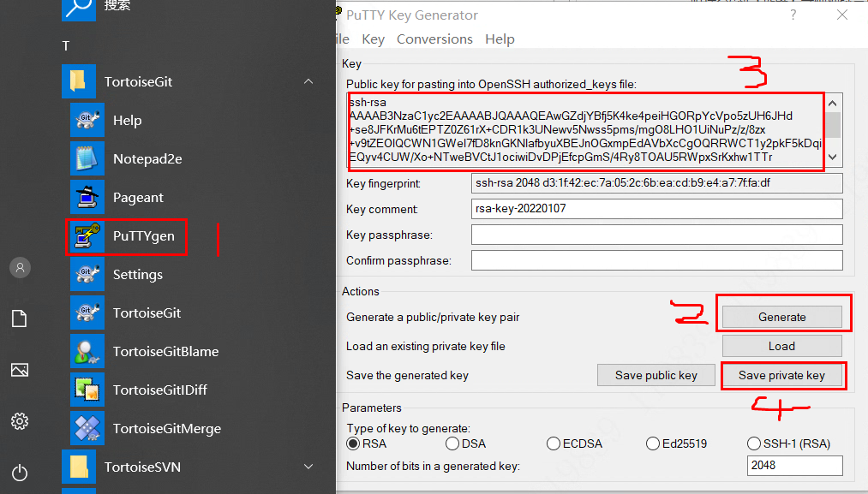The height and width of the screenshot is (494, 868).
Task: Close the PuTTY Key Generator window
Action: 842,15
